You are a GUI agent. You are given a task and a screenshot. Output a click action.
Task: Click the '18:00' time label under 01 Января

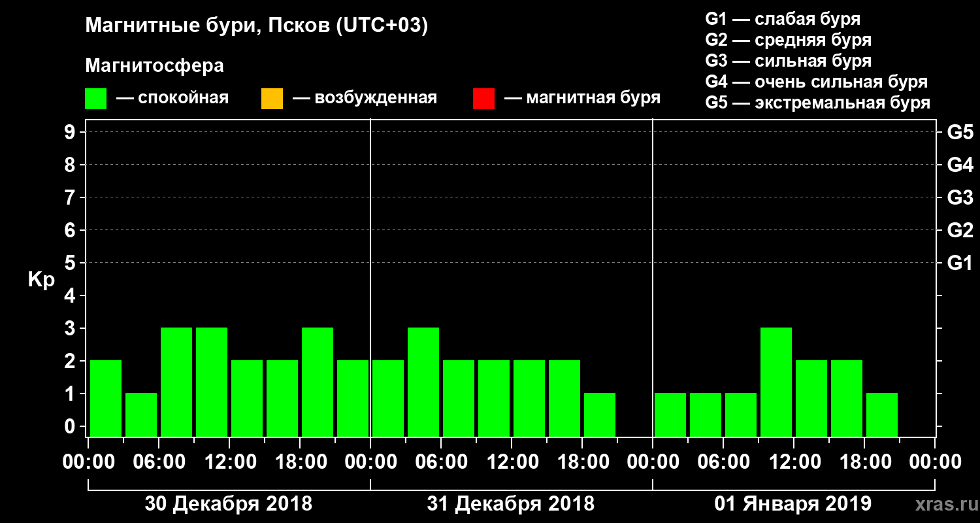tap(864, 462)
